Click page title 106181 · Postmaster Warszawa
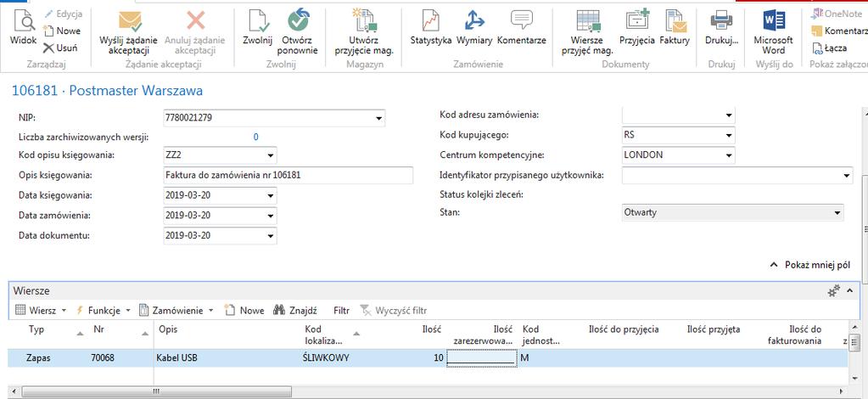This screenshot has height=399, width=868. [x=108, y=90]
